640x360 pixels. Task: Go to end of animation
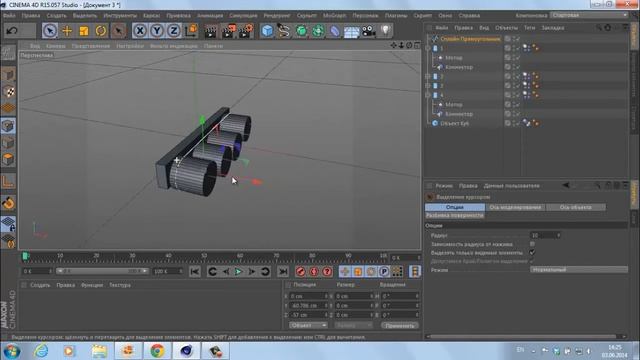pyautogui.click(x=282, y=271)
